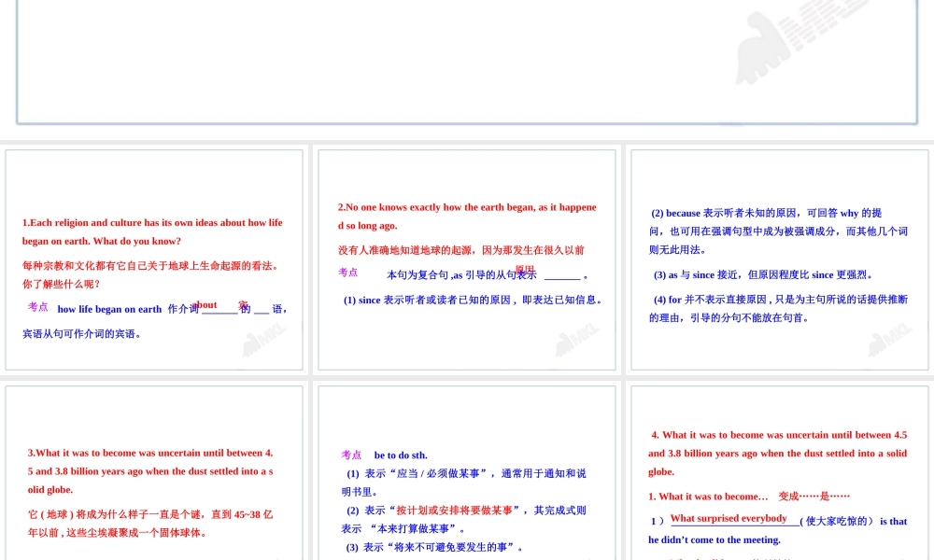
Task: Click the "(3) as 与 since 接近" line
Action: (x=763, y=275)
